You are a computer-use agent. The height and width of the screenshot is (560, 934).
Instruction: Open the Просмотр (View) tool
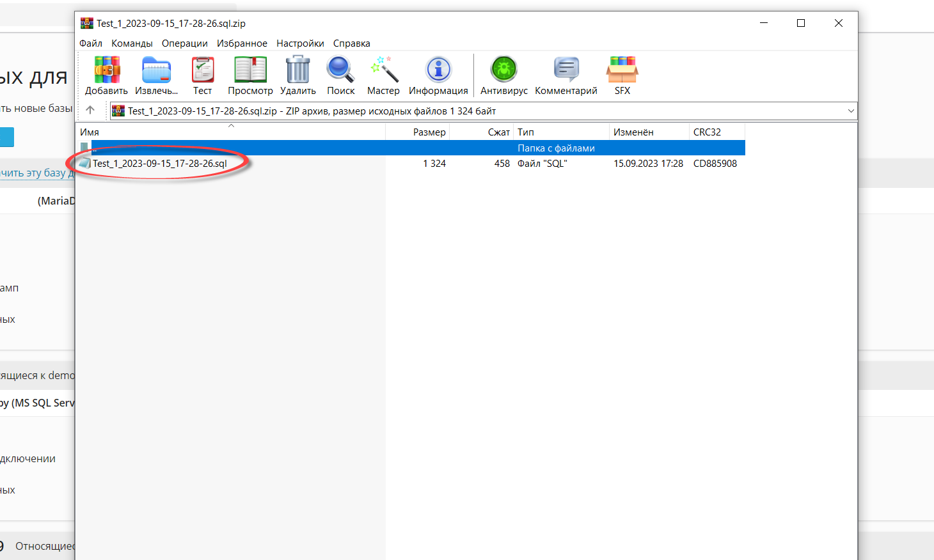(250, 70)
